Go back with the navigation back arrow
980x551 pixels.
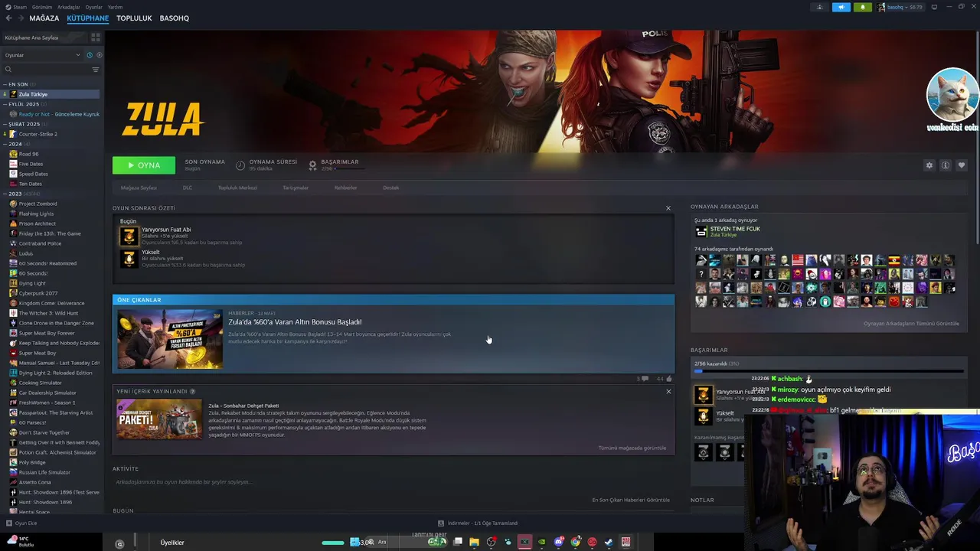(8, 18)
